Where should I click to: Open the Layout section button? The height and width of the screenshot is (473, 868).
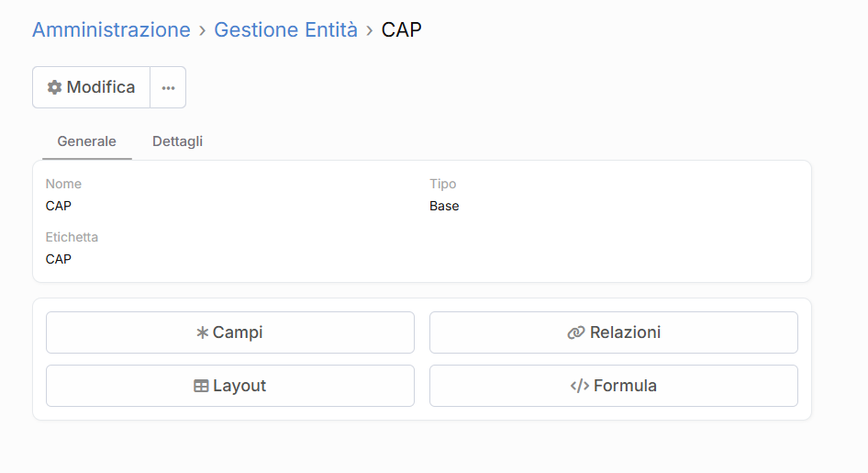click(x=230, y=386)
